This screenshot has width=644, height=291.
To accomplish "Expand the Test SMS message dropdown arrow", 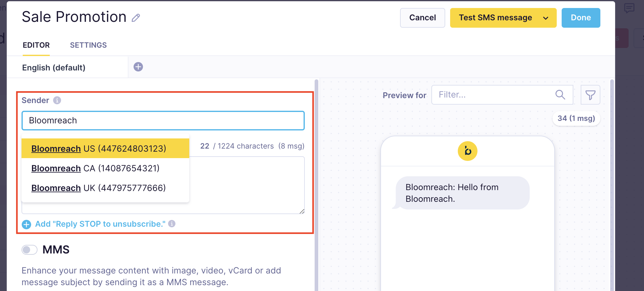I will (x=546, y=18).
